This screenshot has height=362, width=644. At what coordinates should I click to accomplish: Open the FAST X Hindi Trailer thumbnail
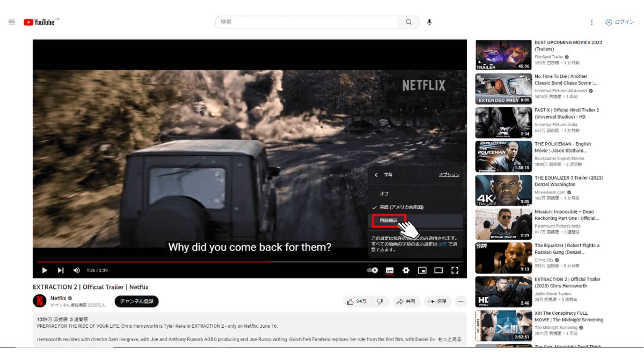(503, 123)
